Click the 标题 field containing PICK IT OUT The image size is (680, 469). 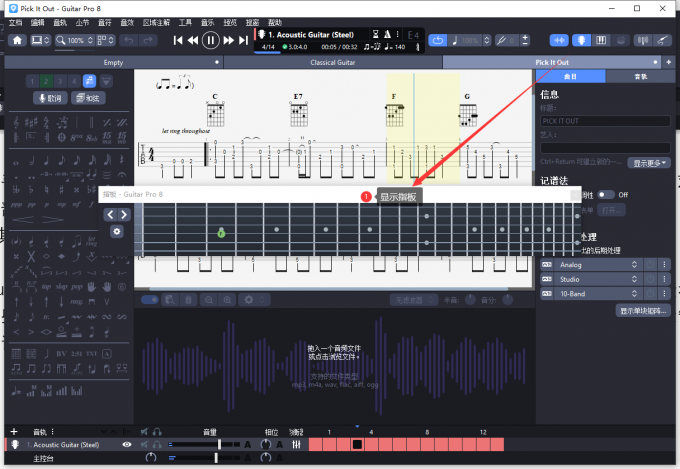(x=604, y=121)
